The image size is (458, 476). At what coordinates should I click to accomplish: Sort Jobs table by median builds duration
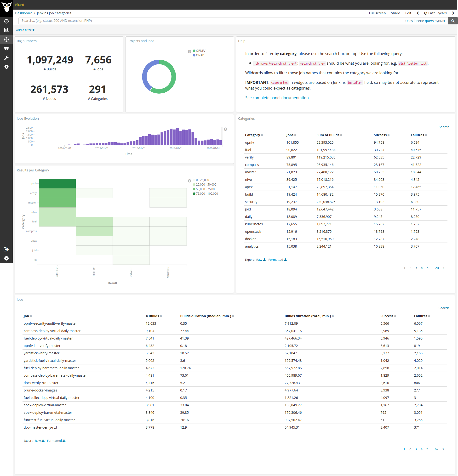[207, 316]
